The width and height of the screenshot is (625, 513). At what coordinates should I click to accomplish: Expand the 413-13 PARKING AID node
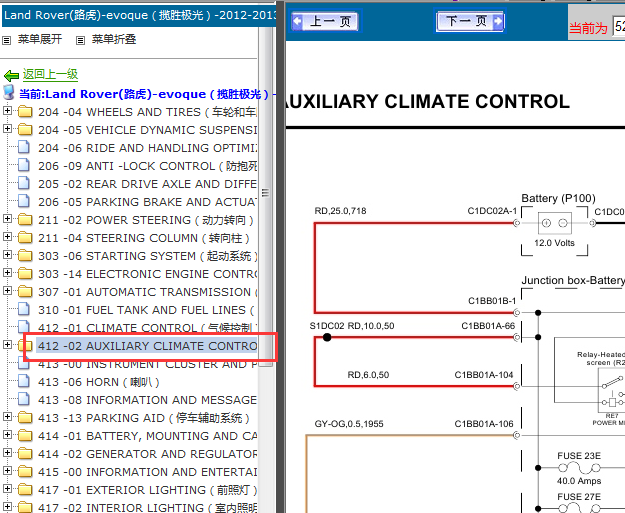pyautogui.click(x=7, y=417)
